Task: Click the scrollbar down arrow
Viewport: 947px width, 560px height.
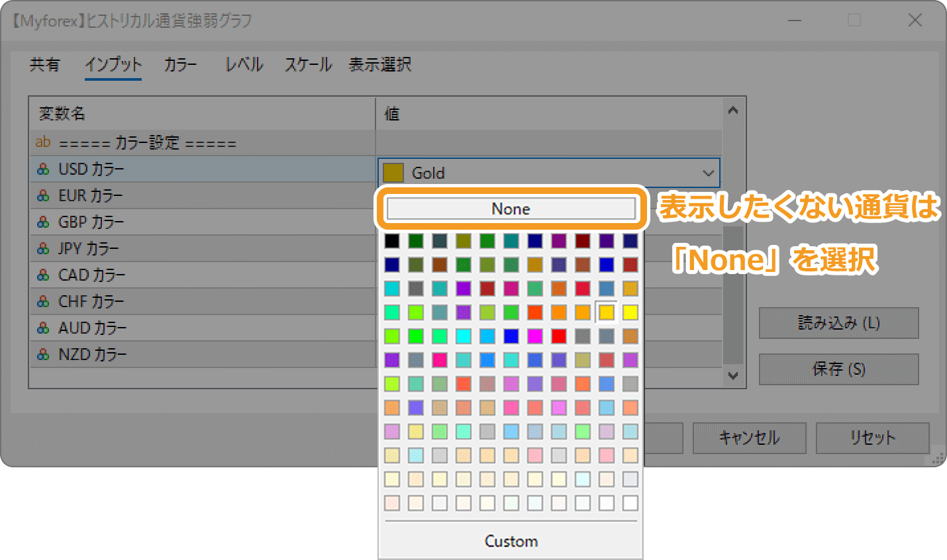Action: [733, 375]
